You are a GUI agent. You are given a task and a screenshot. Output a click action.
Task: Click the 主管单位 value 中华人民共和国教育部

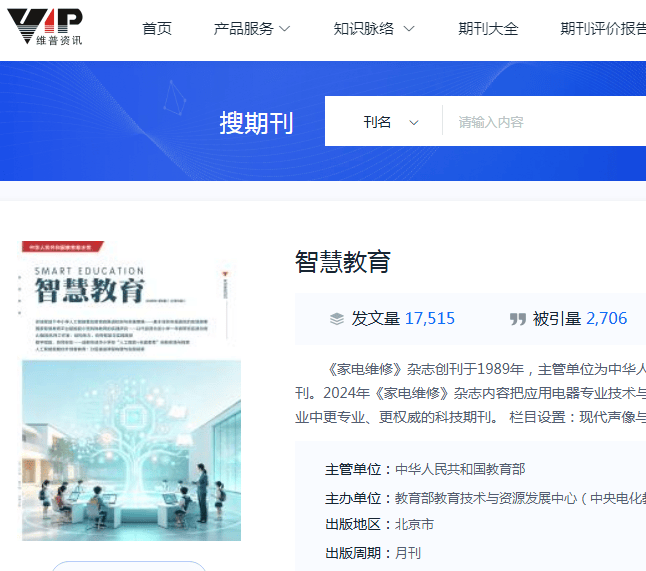(x=460, y=469)
